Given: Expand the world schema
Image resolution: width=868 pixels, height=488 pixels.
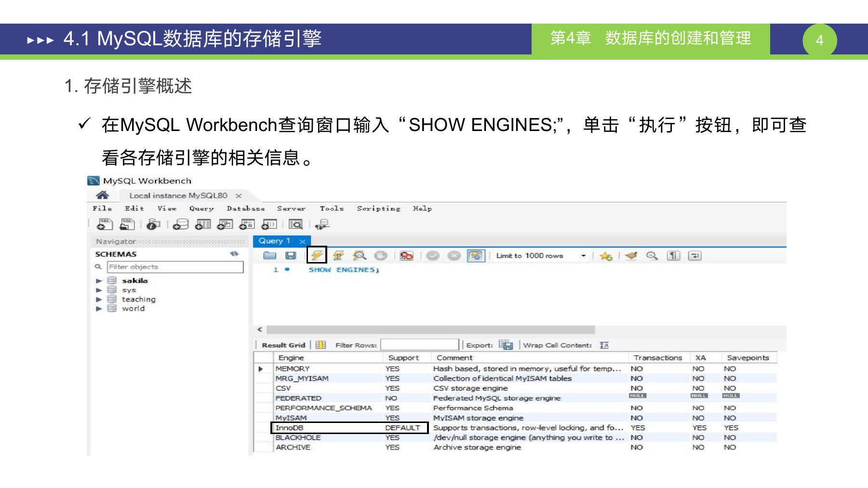Looking at the screenshot, I should [99, 308].
